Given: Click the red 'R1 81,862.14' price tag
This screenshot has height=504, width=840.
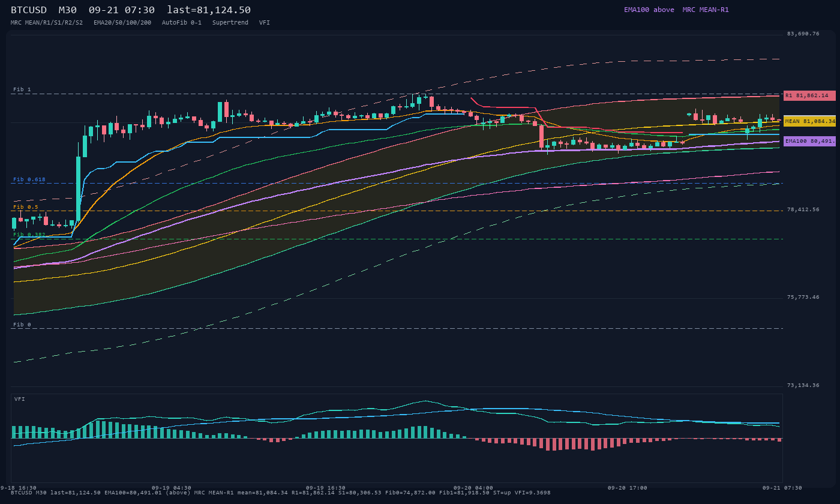Looking at the screenshot, I should tap(809, 95).
